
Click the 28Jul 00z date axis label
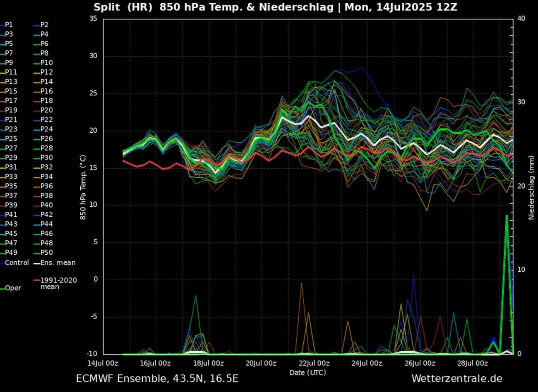click(472, 363)
